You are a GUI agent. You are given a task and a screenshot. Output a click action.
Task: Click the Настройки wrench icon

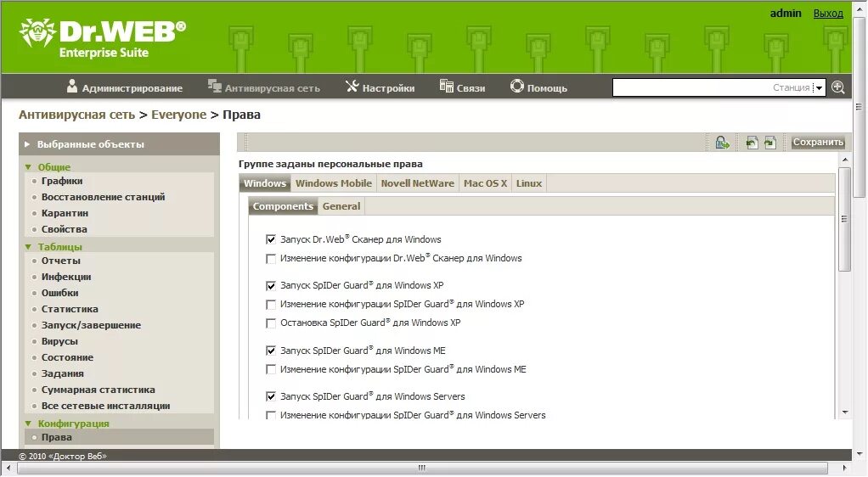tap(352, 86)
